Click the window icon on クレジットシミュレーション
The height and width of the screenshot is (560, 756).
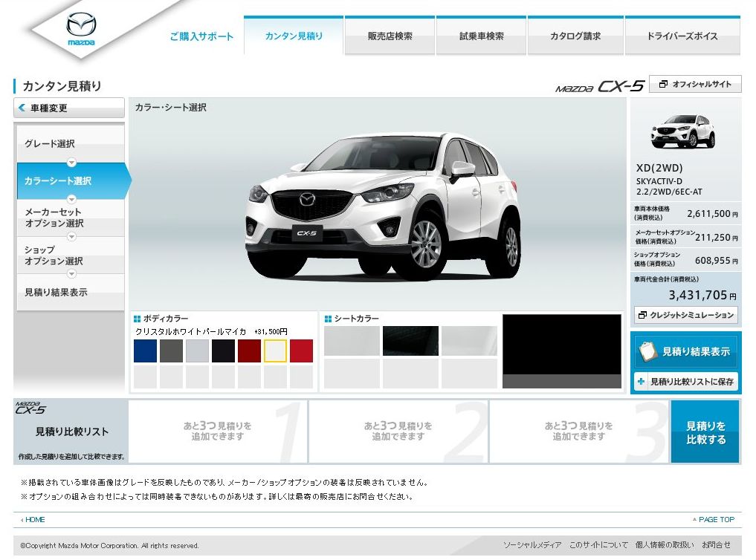tap(642, 315)
